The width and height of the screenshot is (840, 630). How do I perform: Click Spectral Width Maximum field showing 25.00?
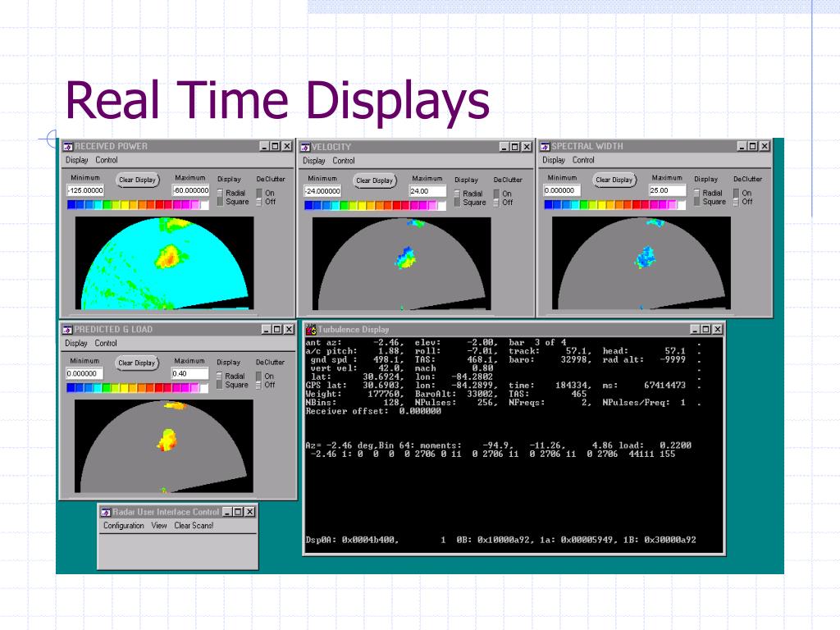coord(668,190)
